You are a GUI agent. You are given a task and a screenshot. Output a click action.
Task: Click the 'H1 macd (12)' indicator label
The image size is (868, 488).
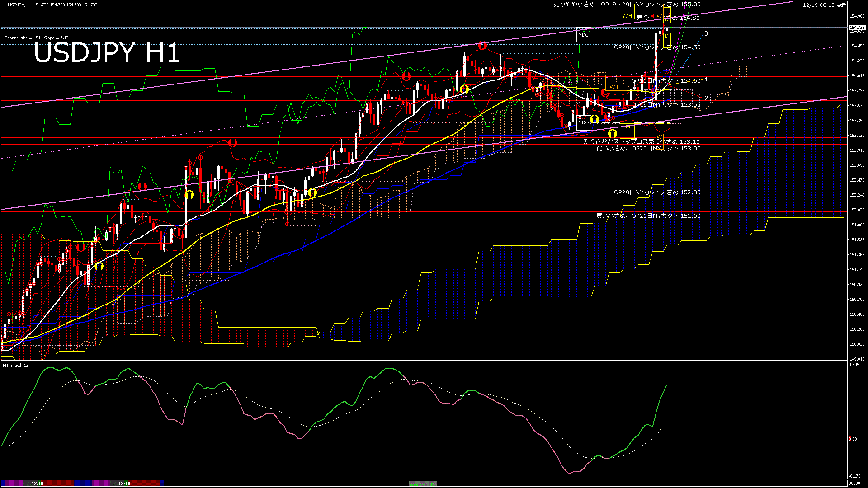tap(16, 365)
